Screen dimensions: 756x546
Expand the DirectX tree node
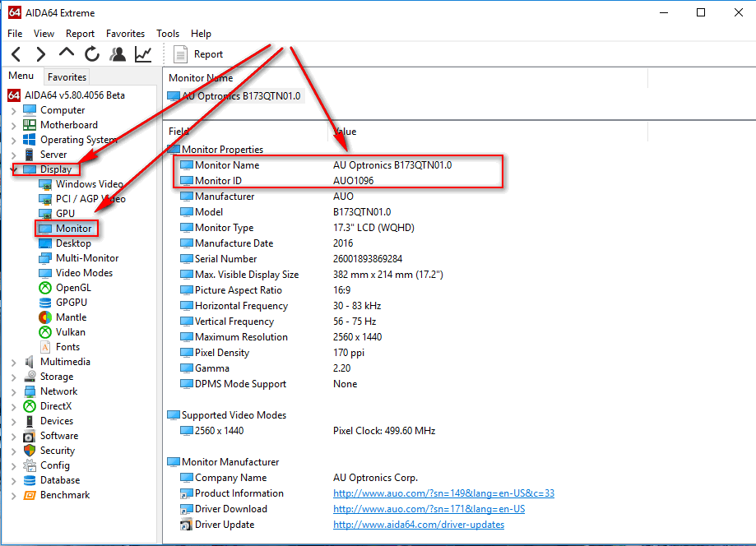coord(13,407)
